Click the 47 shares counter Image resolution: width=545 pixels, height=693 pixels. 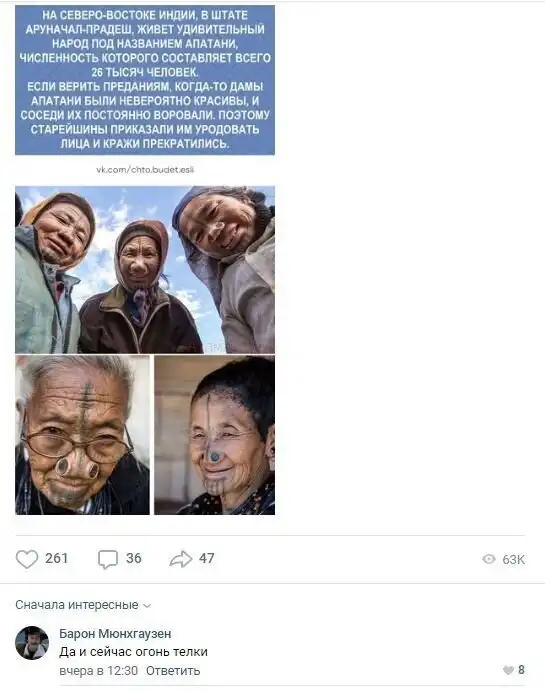[206, 559]
